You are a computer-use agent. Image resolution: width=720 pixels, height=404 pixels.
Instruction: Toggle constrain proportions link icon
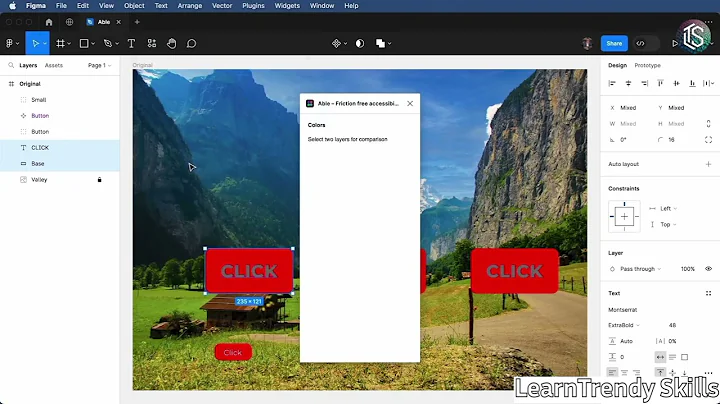click(709, 123)
